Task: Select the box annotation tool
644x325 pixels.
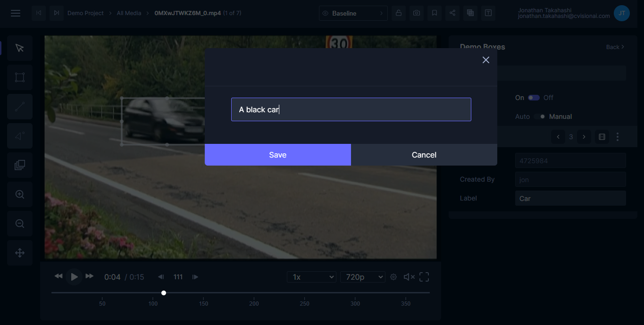Action: pos(20,77)
